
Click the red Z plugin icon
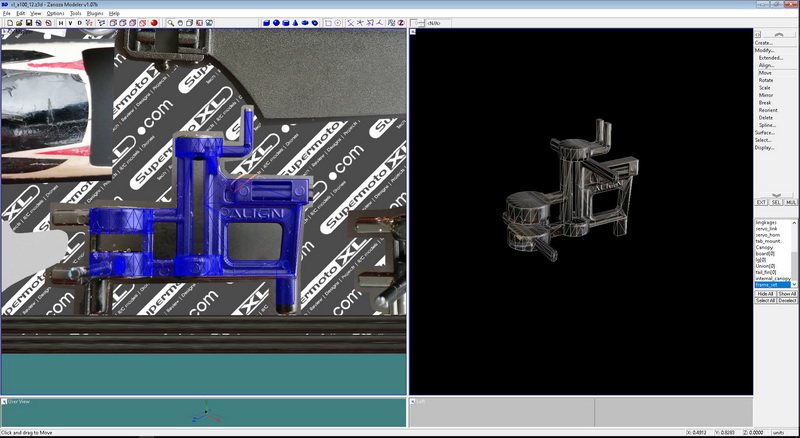tap(401, 23)
